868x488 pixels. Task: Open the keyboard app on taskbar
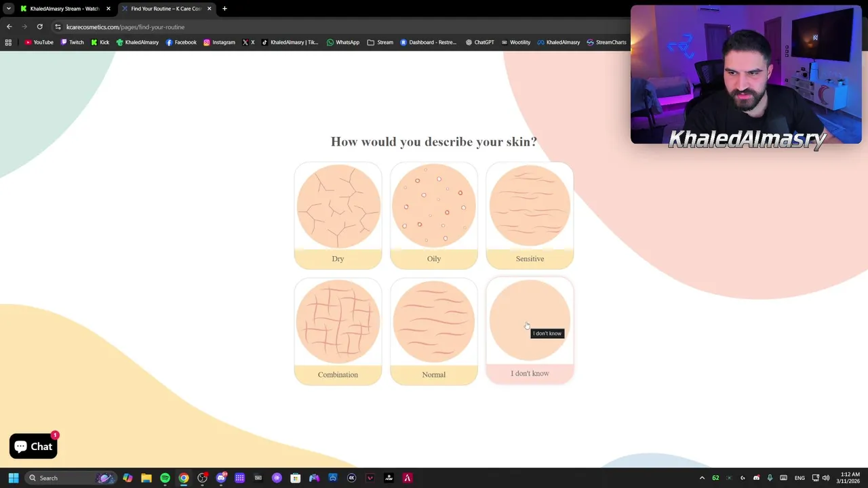click(258, 478)
